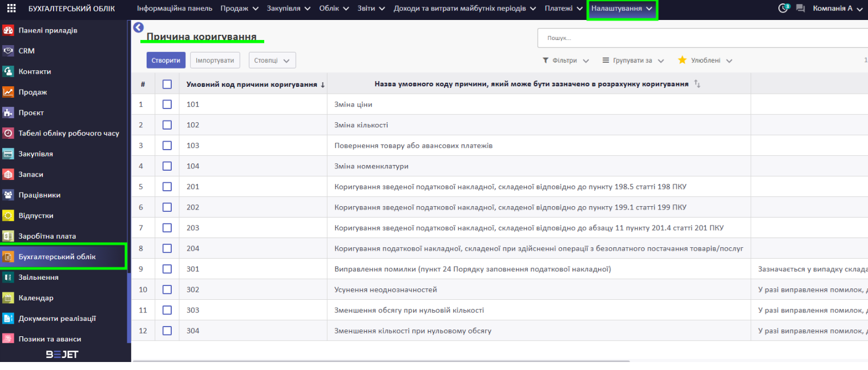Viewport: 868px width, 370px height.
Task: Expand the Платежі top menu dropdown
Action: tap(564, 9)
